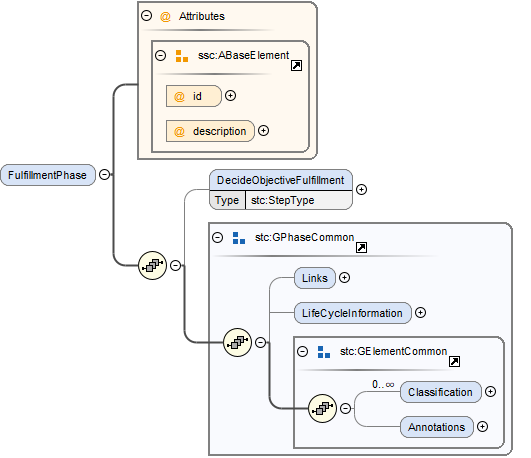
Task: Expand the Annotations element
Action: click(x=483, y=426)
